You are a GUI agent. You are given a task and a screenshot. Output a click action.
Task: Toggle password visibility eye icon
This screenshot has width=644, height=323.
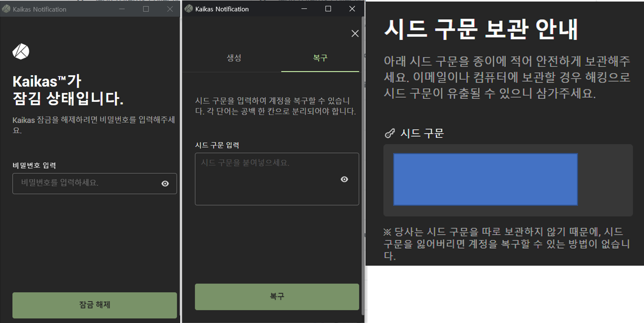coord(165,183)
